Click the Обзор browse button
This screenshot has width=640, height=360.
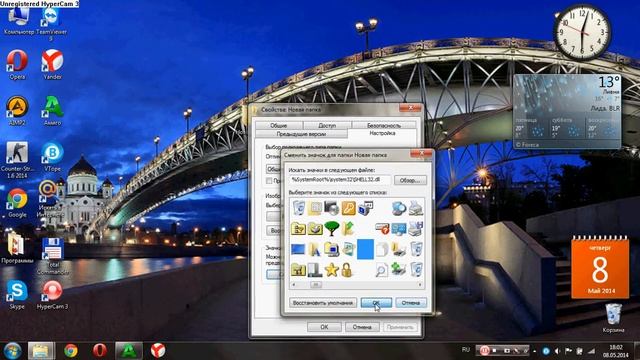pyautogui.click(x=410, y=180)
